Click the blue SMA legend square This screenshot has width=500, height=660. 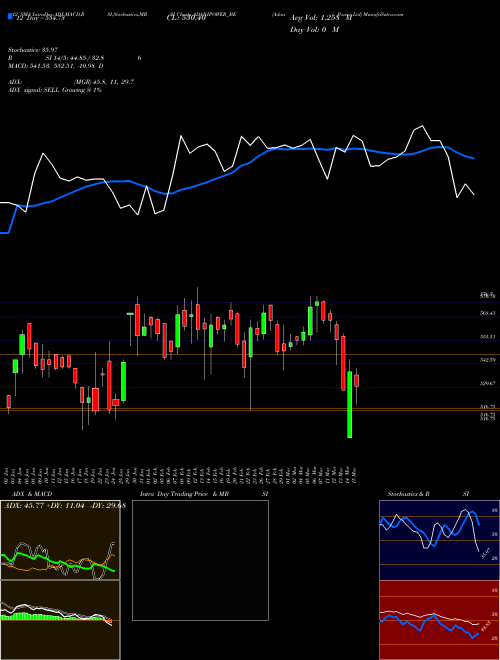click(10, 17)
